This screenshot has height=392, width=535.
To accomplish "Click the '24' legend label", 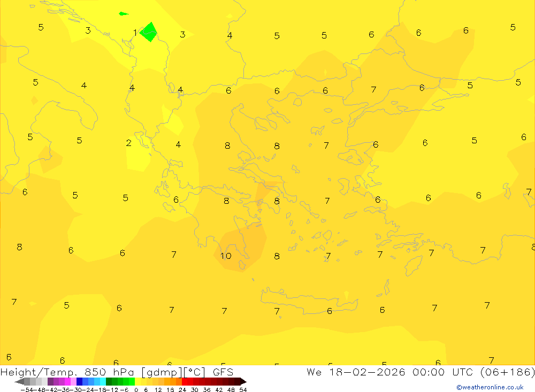I will 182,390.
